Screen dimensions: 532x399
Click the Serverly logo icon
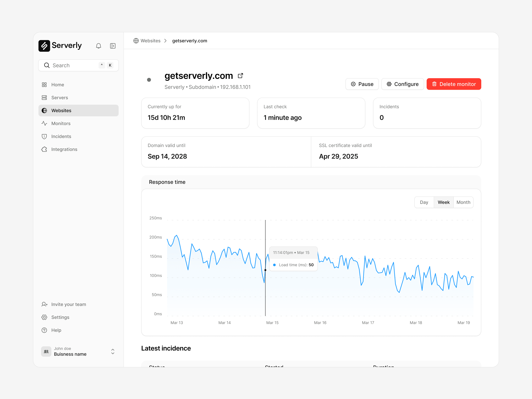click(x=44, y=46)
